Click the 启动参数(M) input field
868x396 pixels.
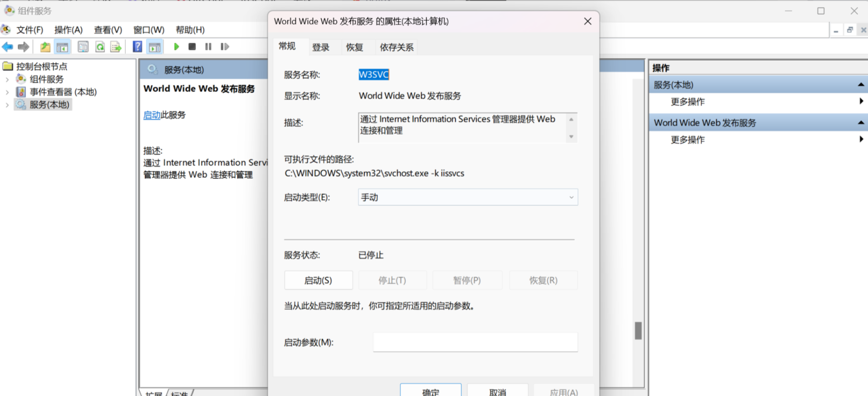[475, 342]
